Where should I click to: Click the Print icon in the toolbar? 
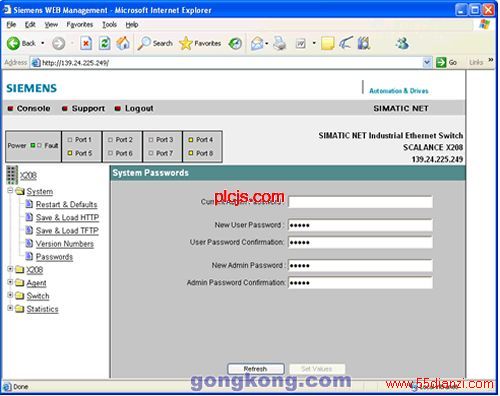coord(279,43)
